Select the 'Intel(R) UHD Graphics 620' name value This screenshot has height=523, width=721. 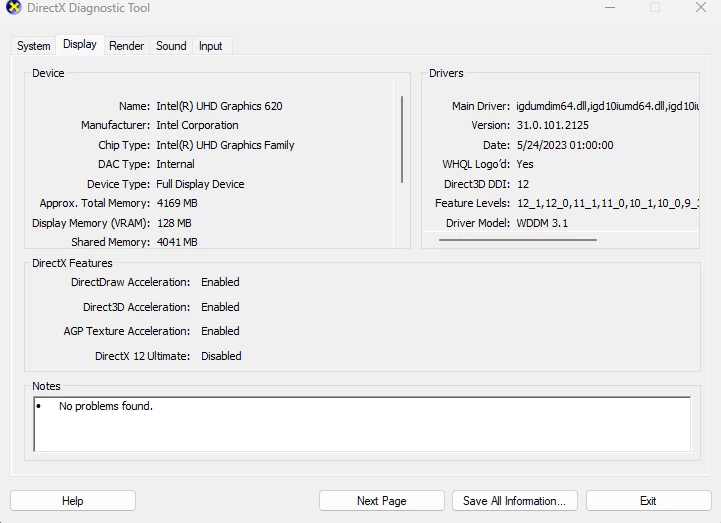219,106
